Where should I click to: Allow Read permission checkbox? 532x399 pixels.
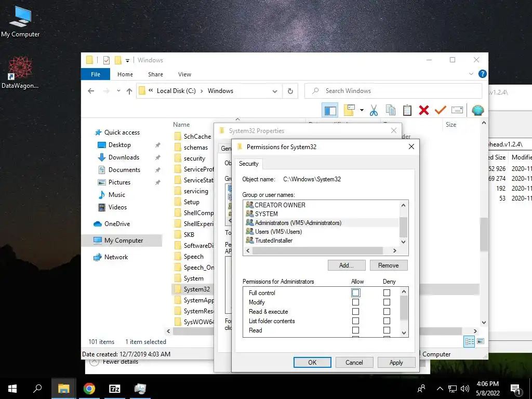click(355, 330)
